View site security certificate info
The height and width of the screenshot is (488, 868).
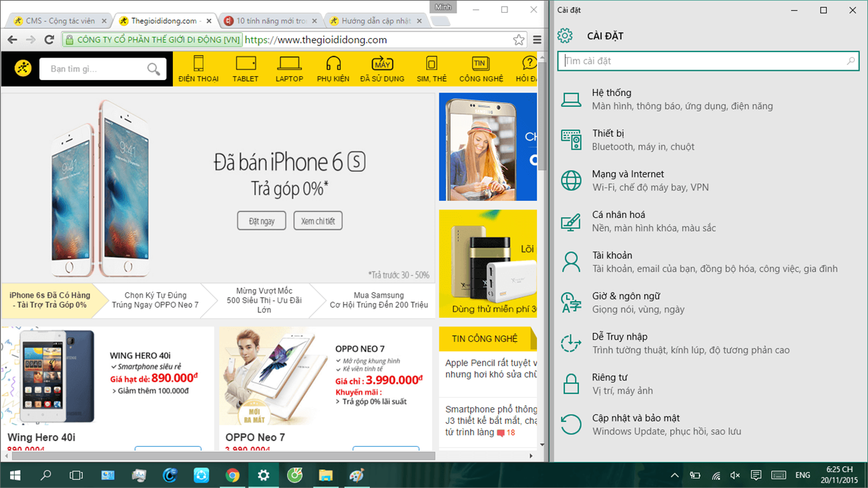[x=153, y=40]
